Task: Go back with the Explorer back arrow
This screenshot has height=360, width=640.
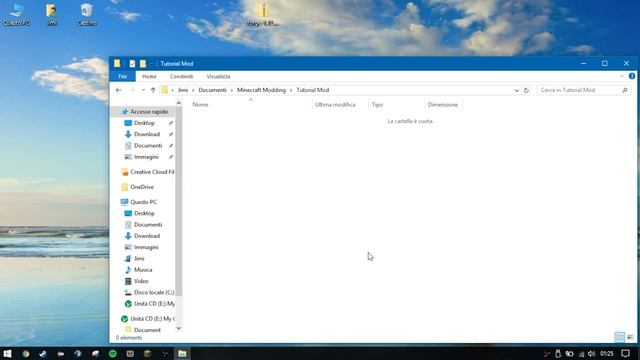Action: (x=119, y=90)
